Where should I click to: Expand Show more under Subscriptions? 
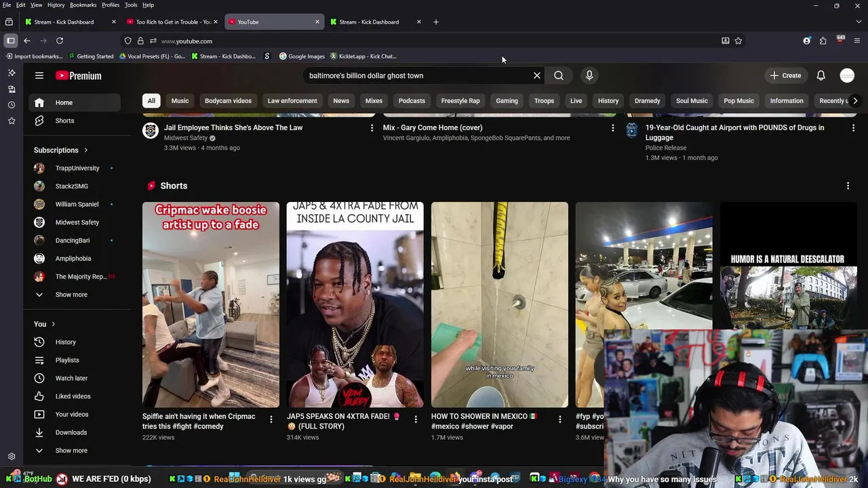coord(75,295)
